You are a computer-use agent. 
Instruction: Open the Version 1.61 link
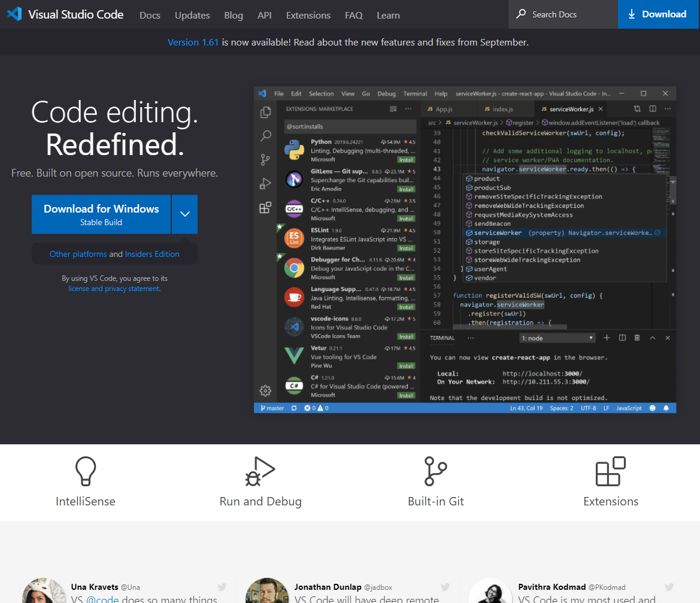click(x=193, y=43)
